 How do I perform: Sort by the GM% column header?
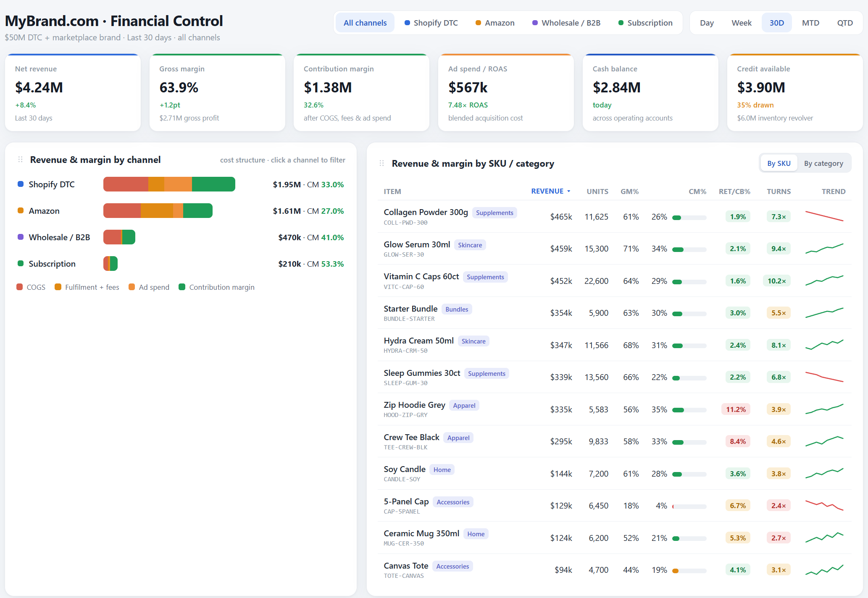click(x=629, y=191)
